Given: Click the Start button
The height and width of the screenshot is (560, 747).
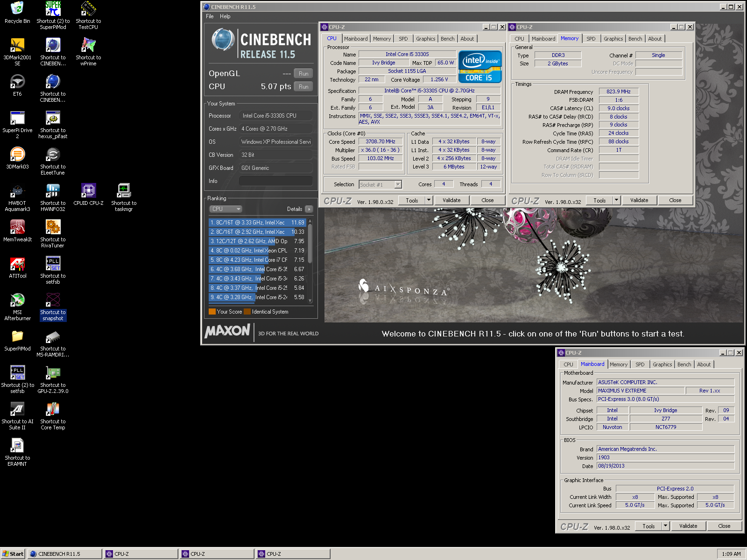Looking at the screenshot, I should pyautogui.click(x=13, y=554).
